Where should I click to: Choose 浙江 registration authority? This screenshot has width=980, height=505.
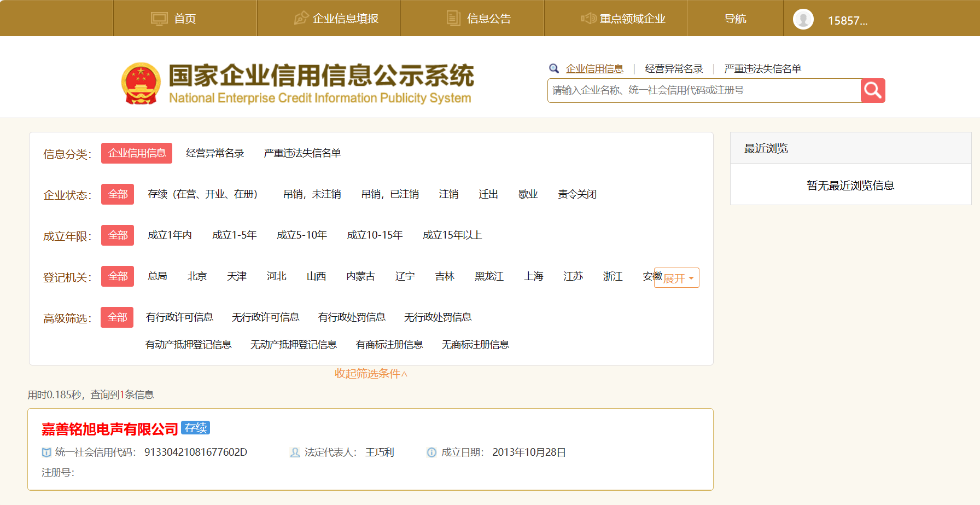click(x=612, y=276)
